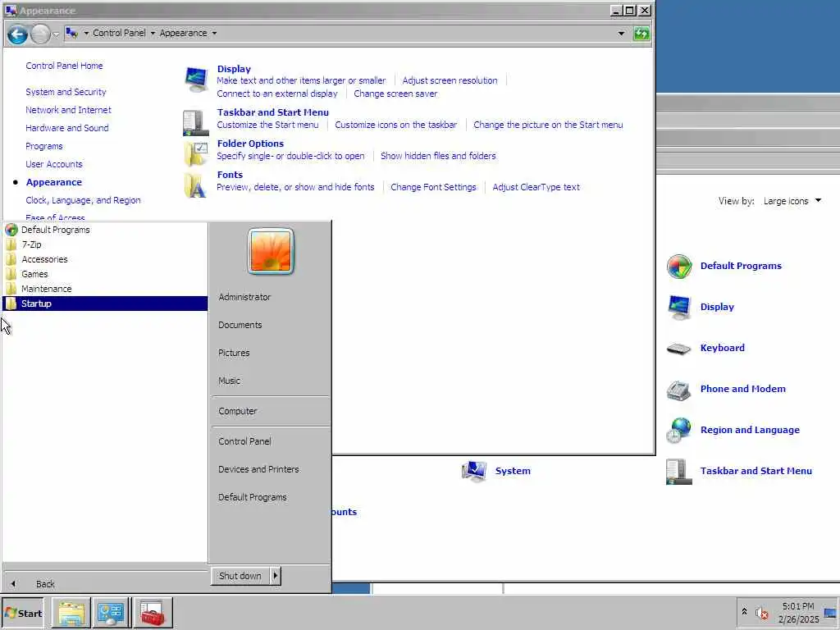Click the Games folder icon
The height and width of the screenshot is (630, 840).
(x=11, y=274)
